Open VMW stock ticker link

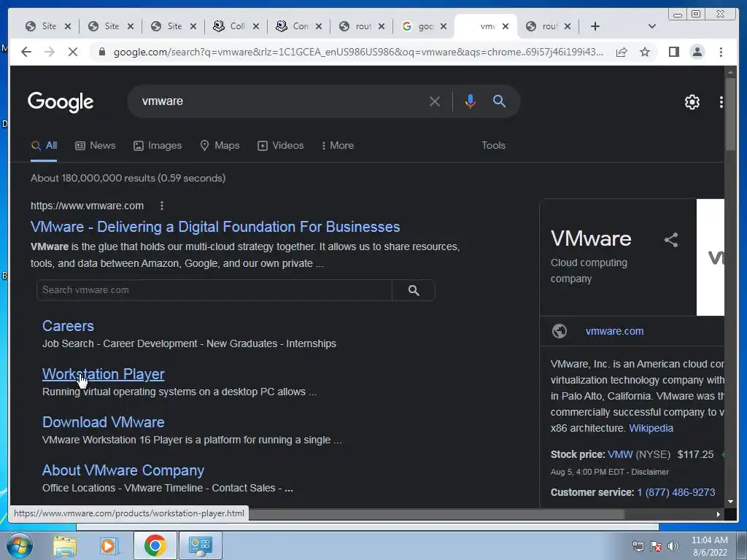coord(620,454)
